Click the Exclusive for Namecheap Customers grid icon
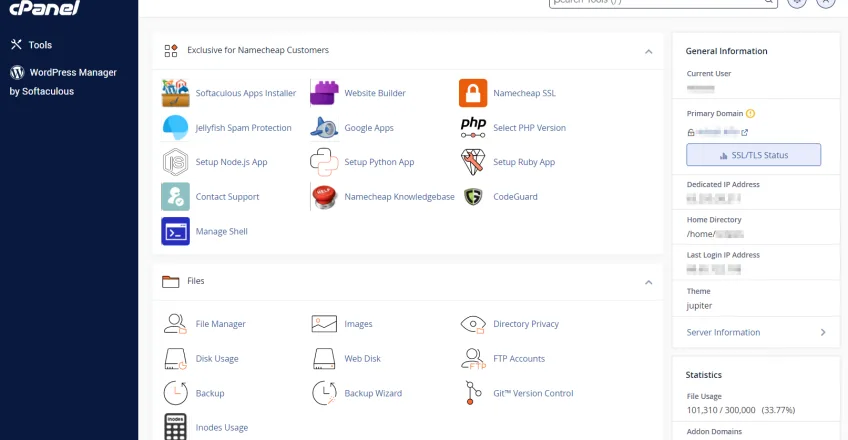Screen dimensions: 848x440 (171, 51)
